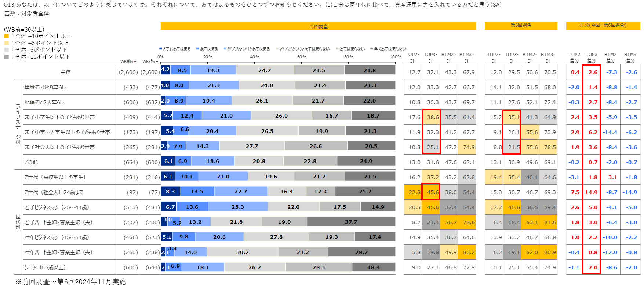This screenshot has width=644, height=285.
Task: Click the -10ポイント以下 dark gray legend square
Action: click(6, 57)
